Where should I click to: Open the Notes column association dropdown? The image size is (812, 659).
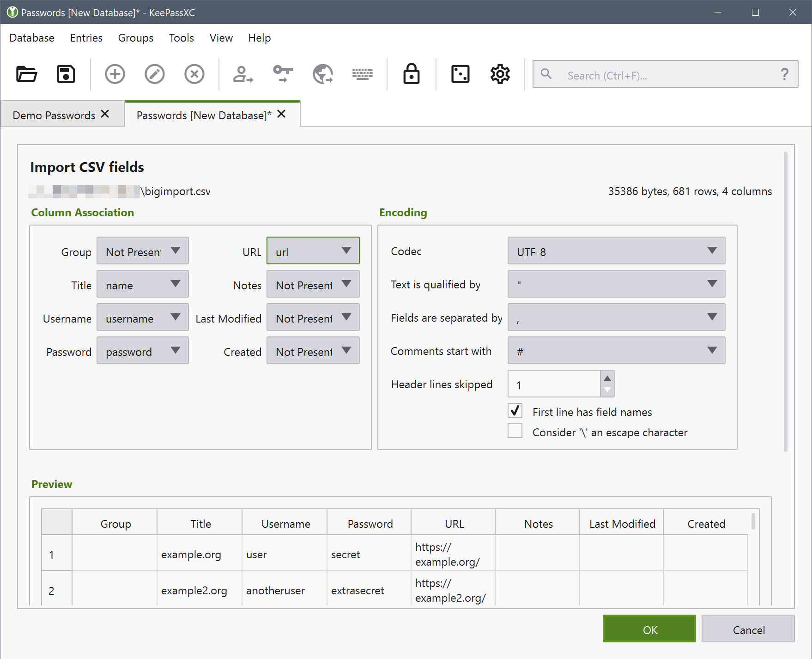(x=313, y=284)
